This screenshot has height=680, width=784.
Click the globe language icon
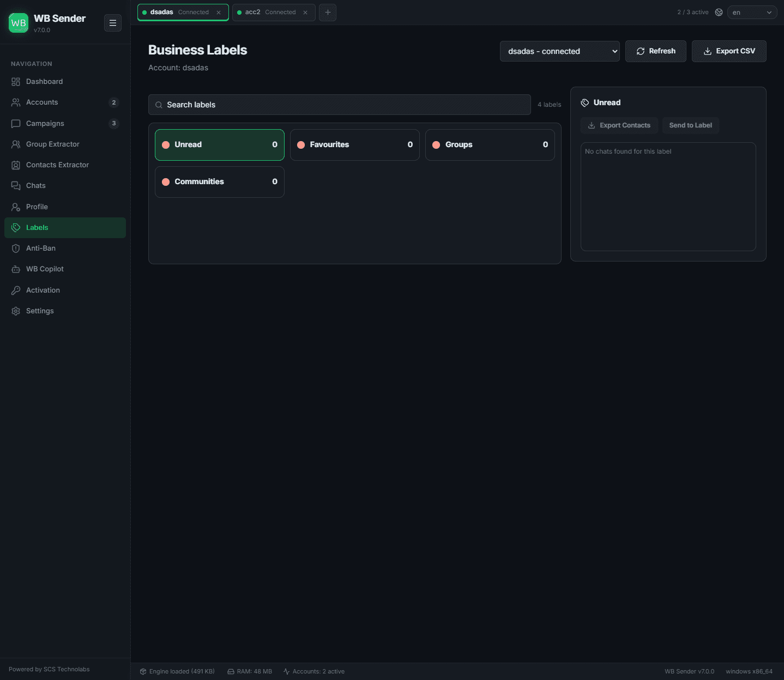pyautogui.click(x=719, y=12)
